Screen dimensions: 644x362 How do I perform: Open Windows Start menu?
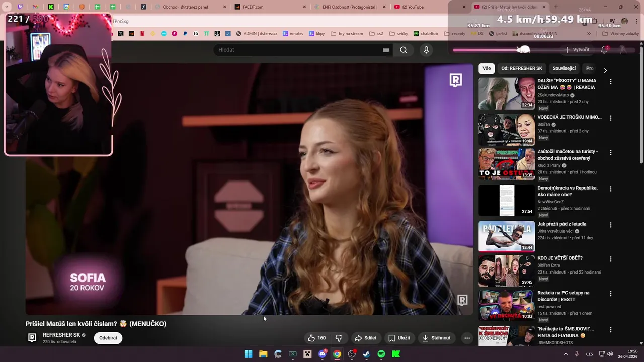pyautogui.click(x=248, y=354)
